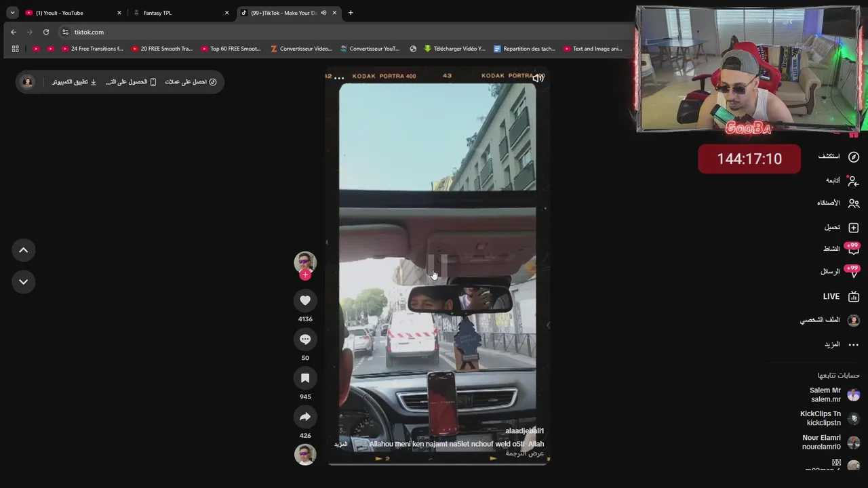Reload the TikTok page
Image resolution: width=868 pixels, height=488 pixels.
[x=46, y=32]
